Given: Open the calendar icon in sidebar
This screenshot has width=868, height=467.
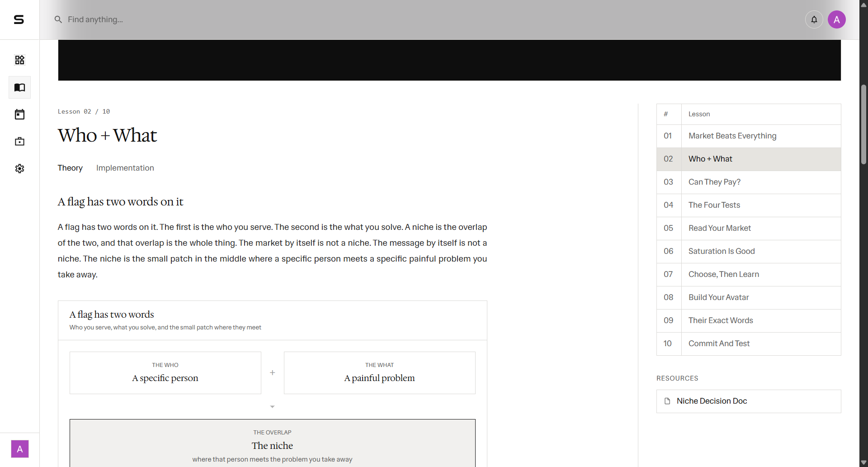Looking at the screenshot, I should point(19,114).
